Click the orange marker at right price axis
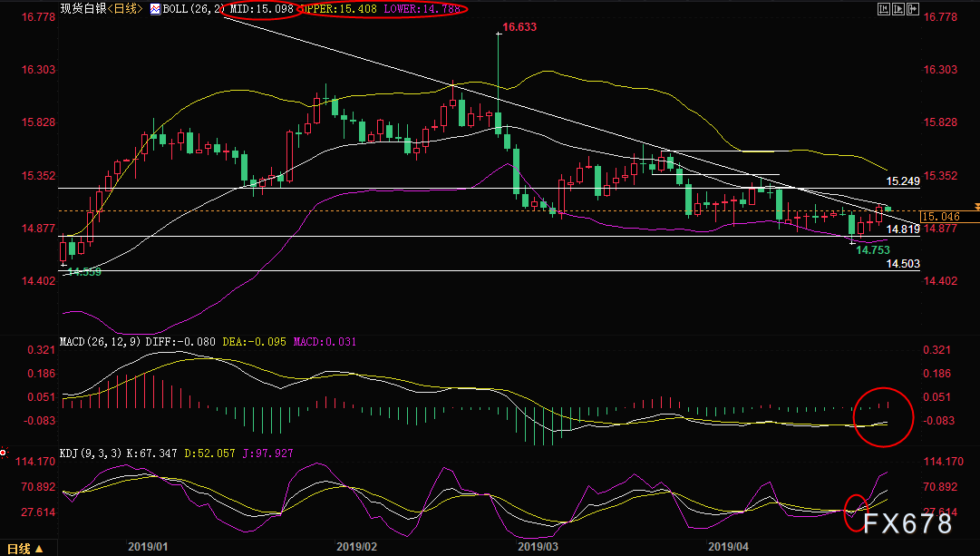This screenshot has width=980, height=556. click(x=975, y=208)
